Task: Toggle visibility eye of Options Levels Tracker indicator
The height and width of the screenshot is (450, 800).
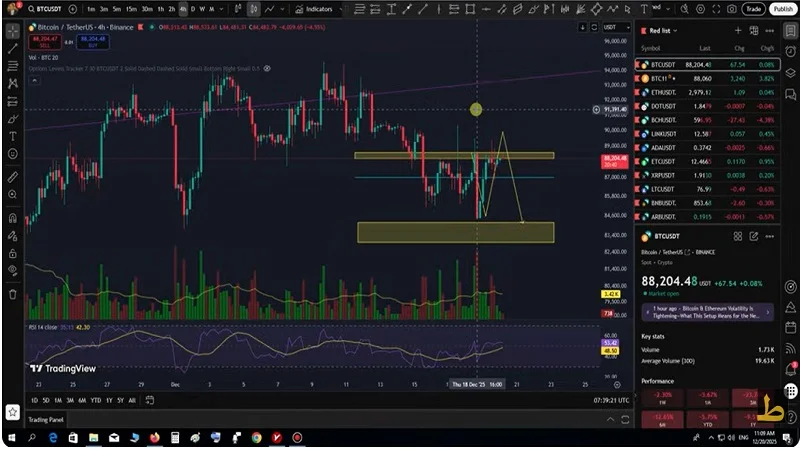Action: (x=265, y=69)
